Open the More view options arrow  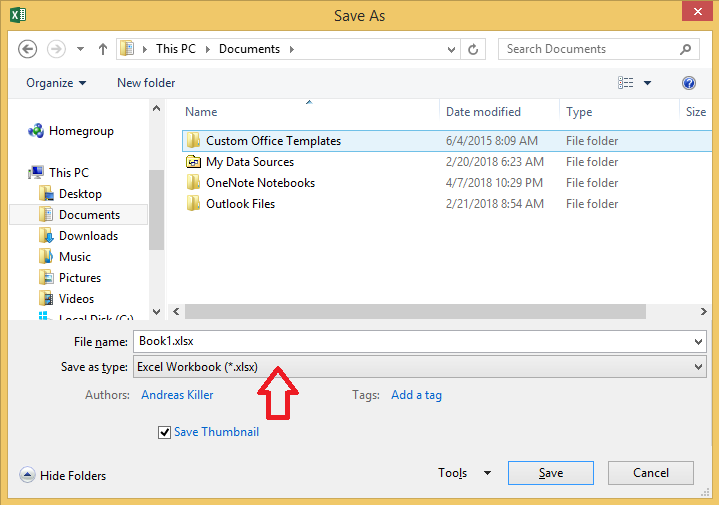(647, 83)
